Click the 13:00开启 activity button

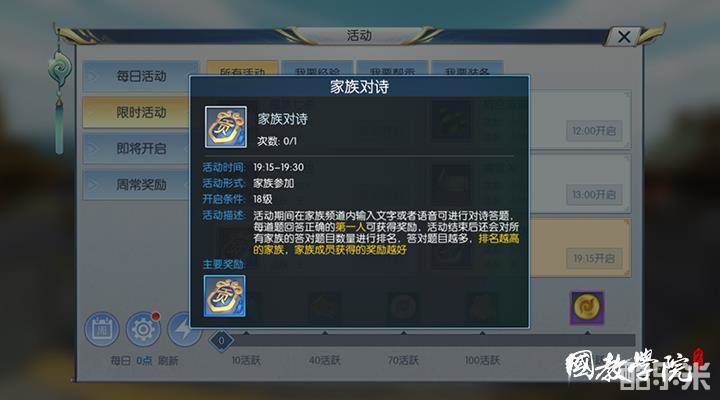(x=594, y=195)
